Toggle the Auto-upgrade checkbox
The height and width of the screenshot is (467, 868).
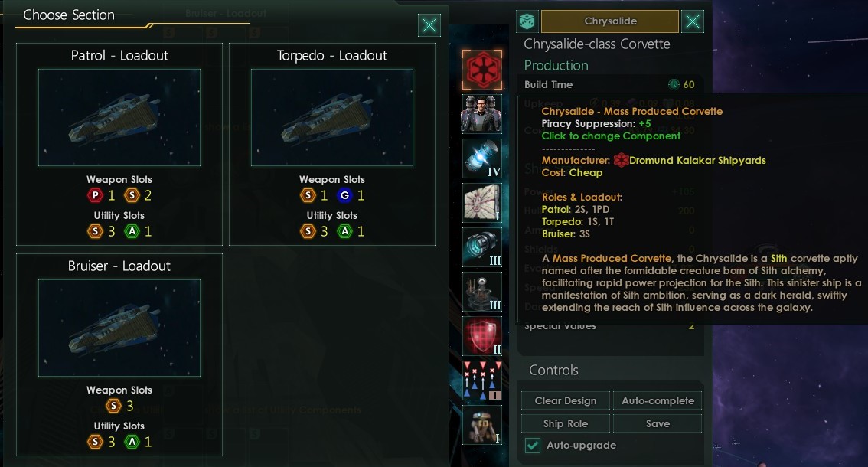tap(533, 446)
